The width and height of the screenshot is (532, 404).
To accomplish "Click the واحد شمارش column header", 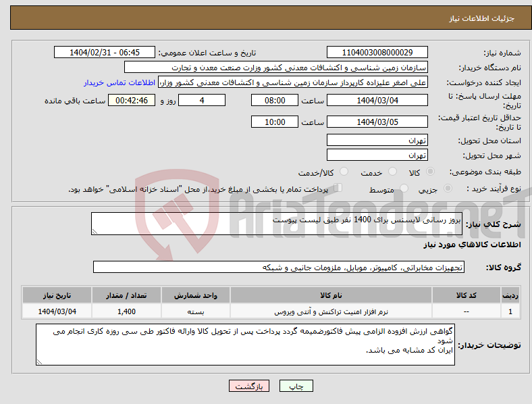I will click(x=196, y=295).
